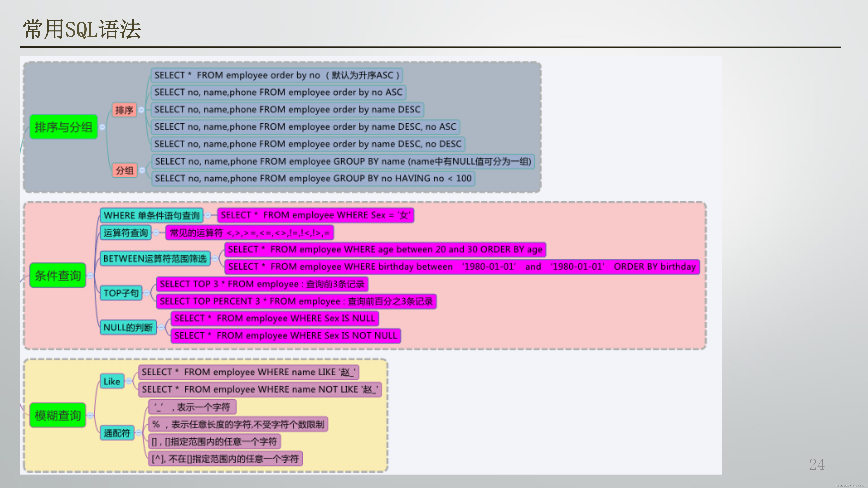Screen dimensions: 868x488
Task: Collapse the 条件查询 node toggle
Action: [90, 276]
